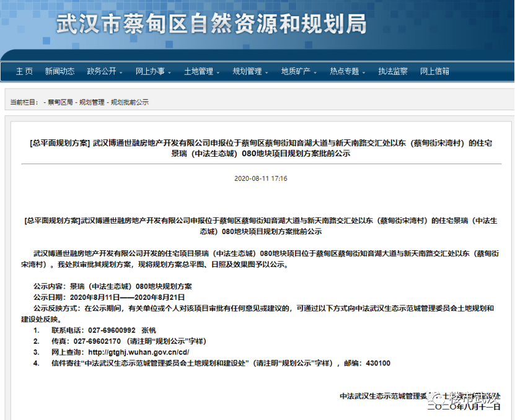Click the 公示反映方式 paragraph
The height and width of the screenshot is (420, 515).
click(x=258, y=313)
